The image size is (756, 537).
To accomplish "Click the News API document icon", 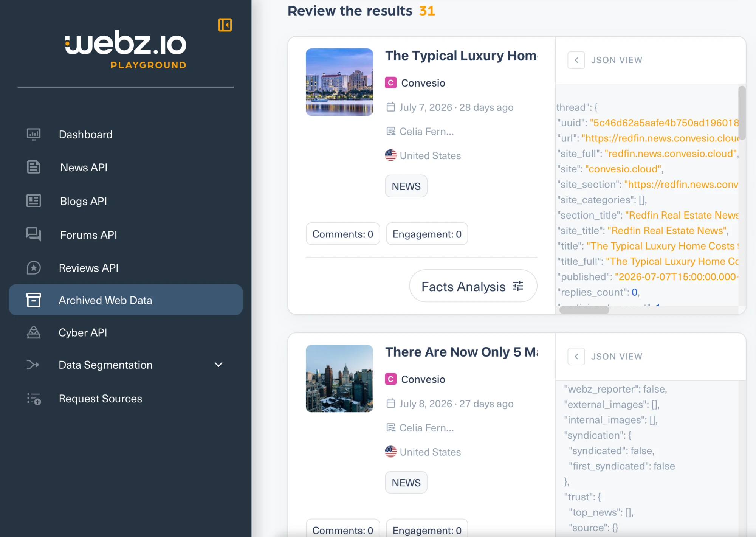I will (x=34, y=167).
